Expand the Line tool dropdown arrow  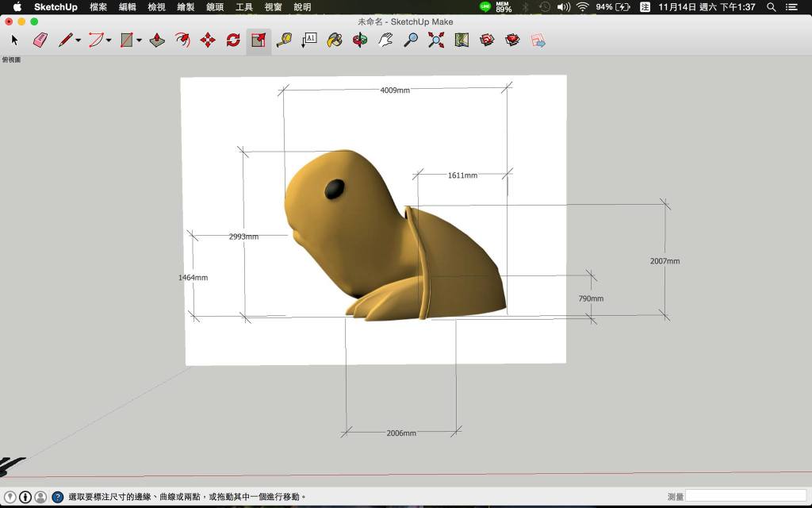click(79, 40)
